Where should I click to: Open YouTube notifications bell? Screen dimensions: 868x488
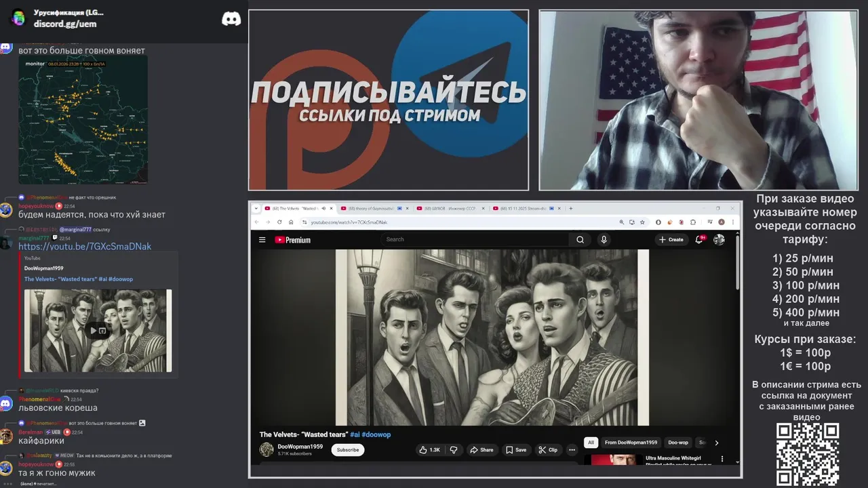click(699, 239)
